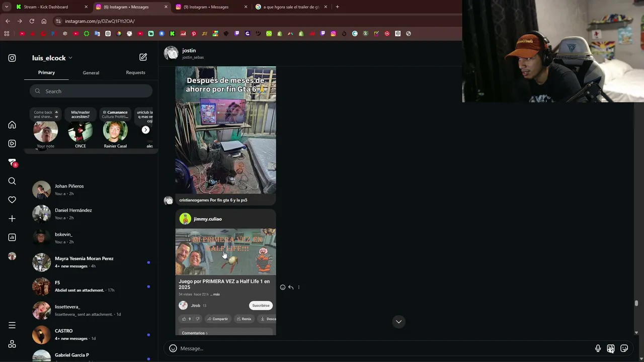
Task: View Rainier Casal's note avatar
Action: (x=115, y=131)
